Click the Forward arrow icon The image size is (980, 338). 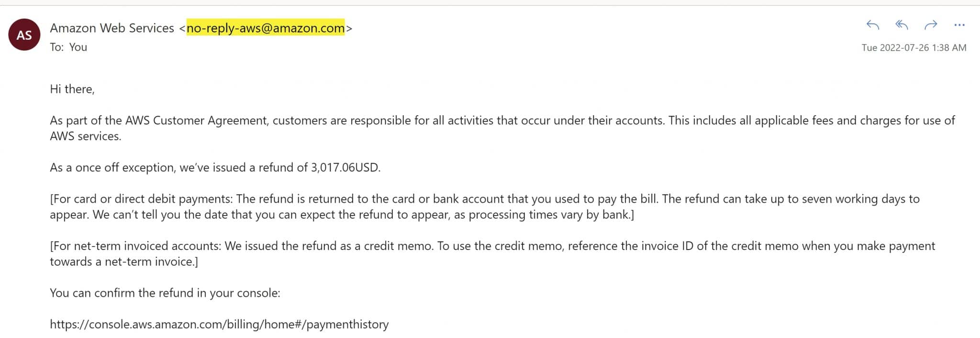[931, 25]
